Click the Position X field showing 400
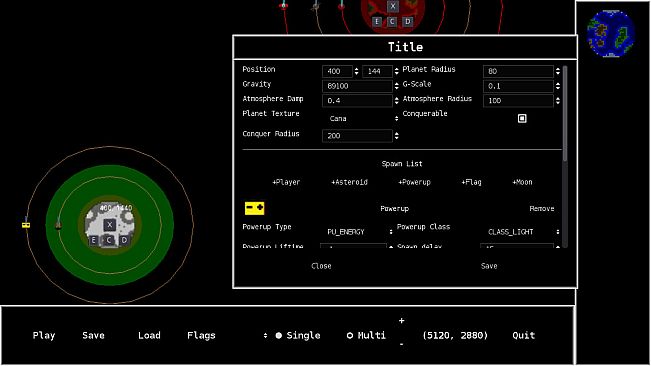The height and width of the screenshot is (366, 651). tap(337, 71)
